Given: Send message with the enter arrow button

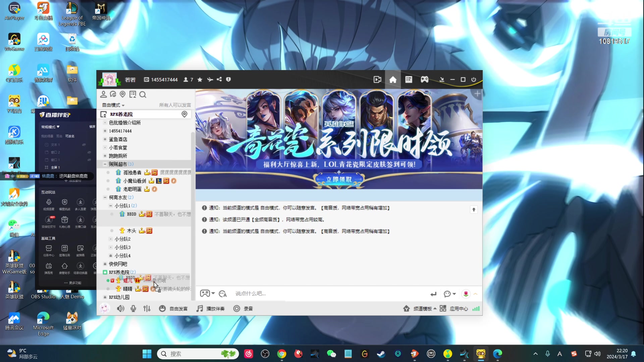Looking at the screenshot, I should pos(433,294).
